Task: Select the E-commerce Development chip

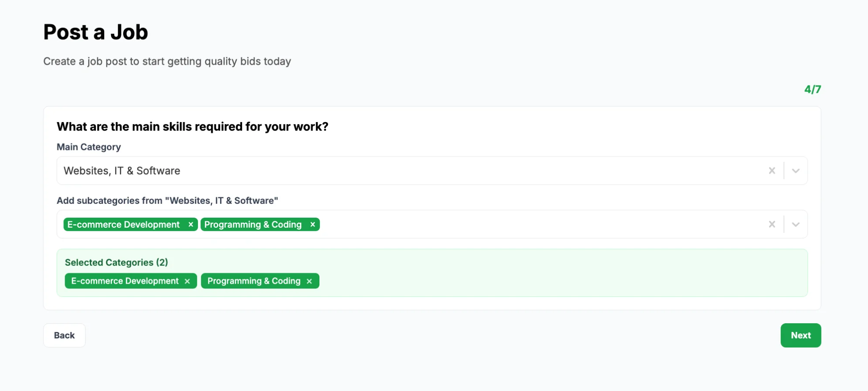Action: [122, 225]
